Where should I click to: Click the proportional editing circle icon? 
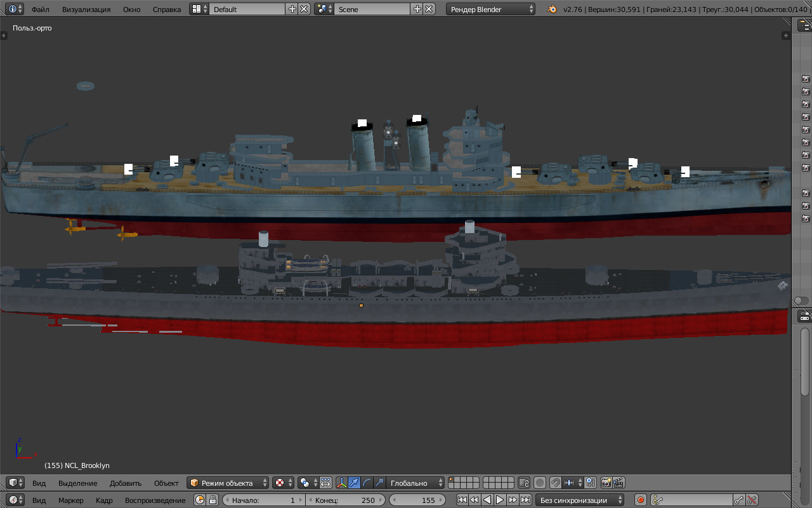pos(540,483)
